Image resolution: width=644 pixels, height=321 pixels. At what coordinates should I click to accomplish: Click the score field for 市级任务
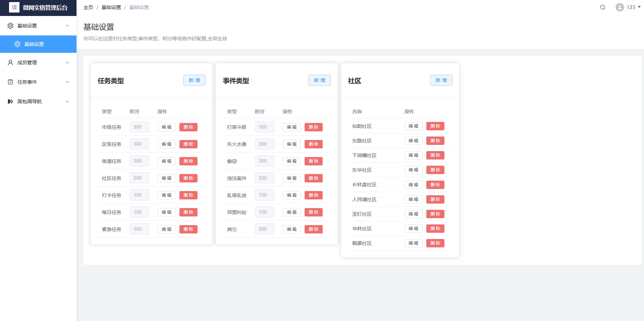click(x=139, y=127)
